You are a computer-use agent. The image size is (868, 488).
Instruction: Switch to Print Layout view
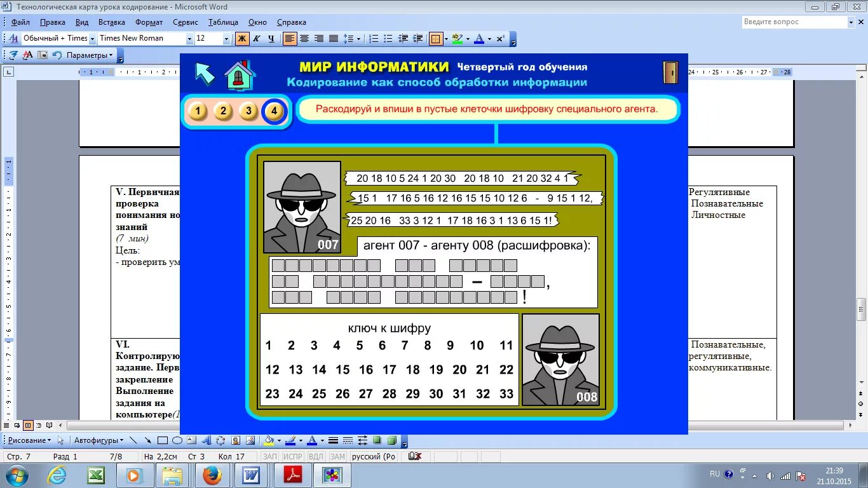coord(27,425)
